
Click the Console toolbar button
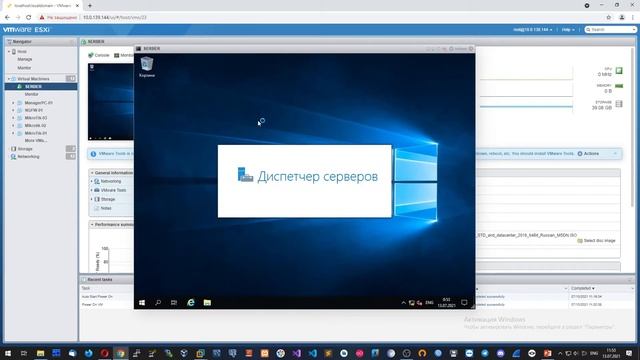99,55
